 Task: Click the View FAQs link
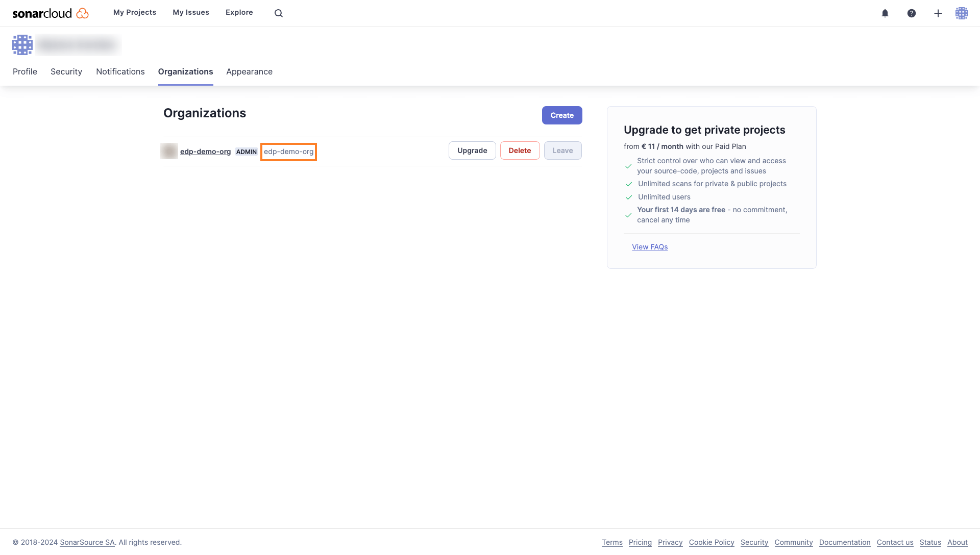[650, 247]
